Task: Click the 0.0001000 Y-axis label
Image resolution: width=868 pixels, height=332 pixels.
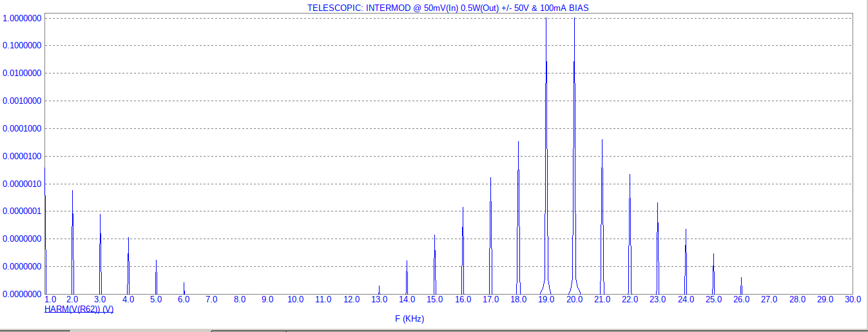Action: point(23,129)
